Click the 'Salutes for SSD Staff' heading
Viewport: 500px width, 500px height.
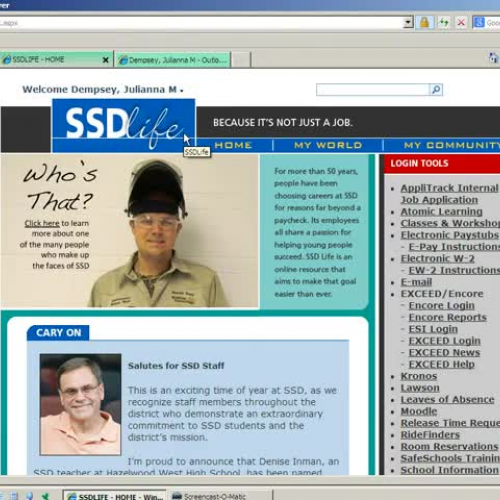(x=176, y=366)
